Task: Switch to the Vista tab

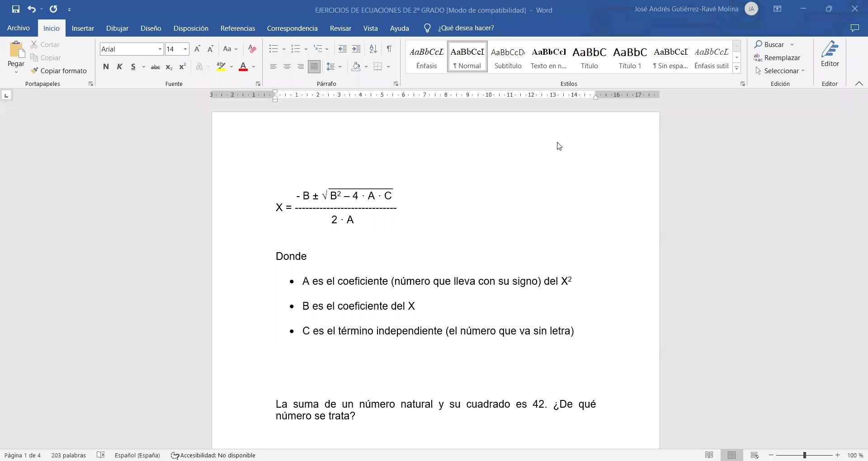Action: pyautogui.click(x=370, y=28)
